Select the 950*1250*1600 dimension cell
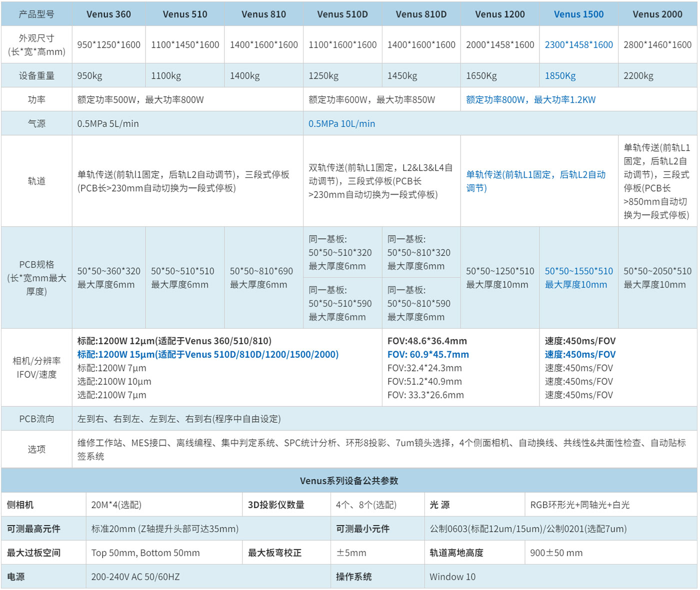The height and width of the screenshot is (590, 700). (108, 45)
